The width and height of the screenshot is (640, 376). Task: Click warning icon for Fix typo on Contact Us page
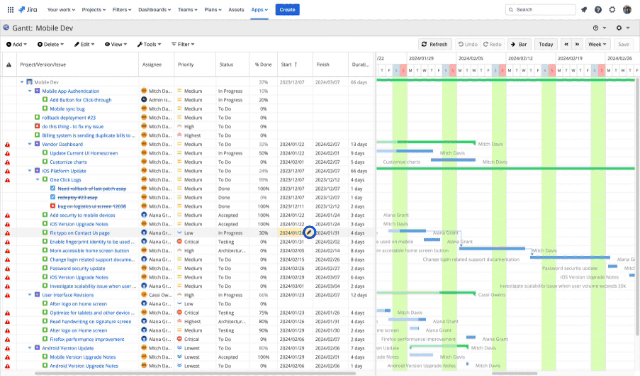tap(7, 233)
